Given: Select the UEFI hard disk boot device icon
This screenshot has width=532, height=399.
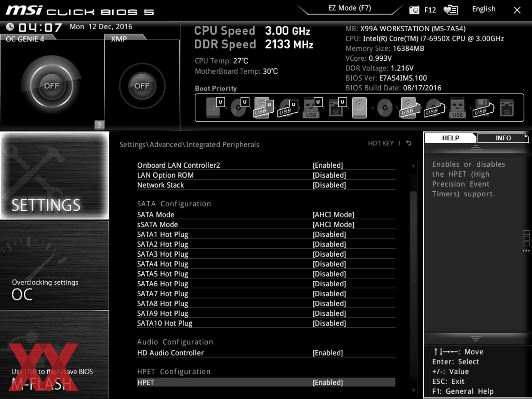Looking at the screenshot, I should pyautogui.click(x=214, y=108).
